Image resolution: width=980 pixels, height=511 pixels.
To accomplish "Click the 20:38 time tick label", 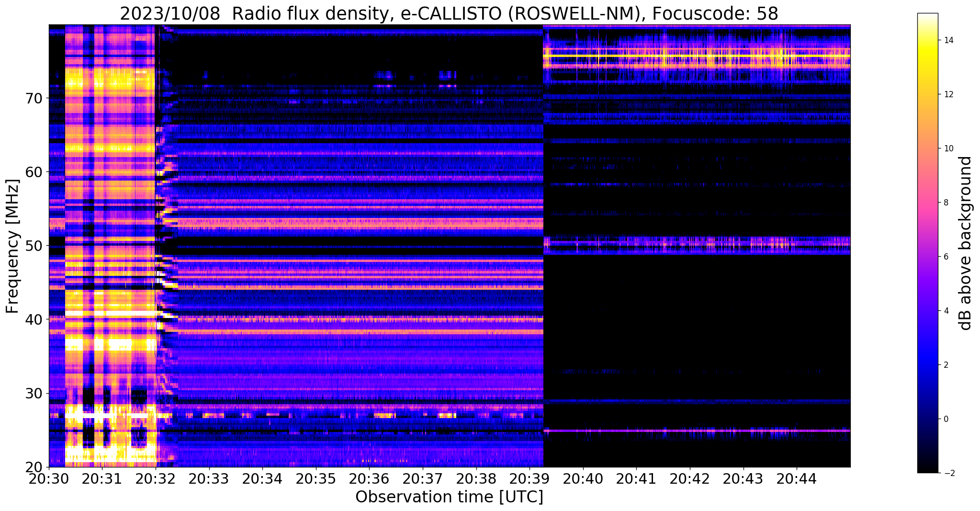I will [476, 478].
